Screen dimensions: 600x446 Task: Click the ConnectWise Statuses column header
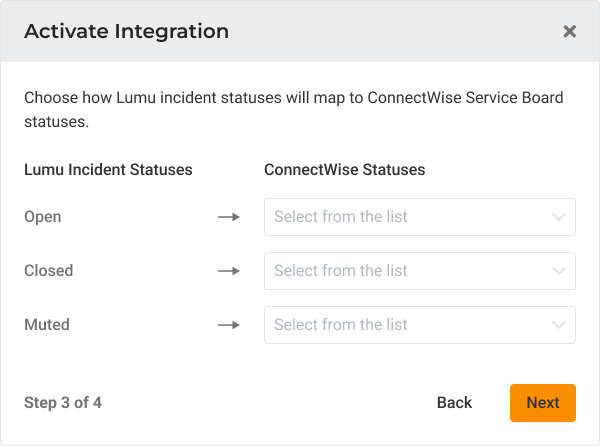pyautogui.click(x=344, y=170)
